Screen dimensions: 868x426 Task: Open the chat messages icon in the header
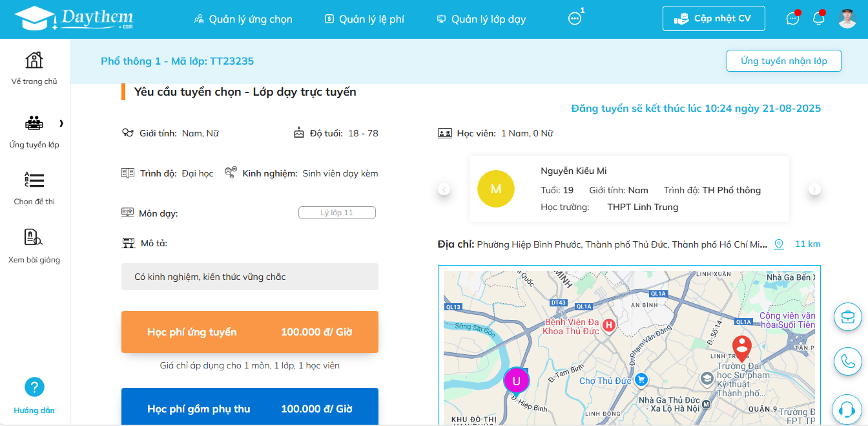792,19
